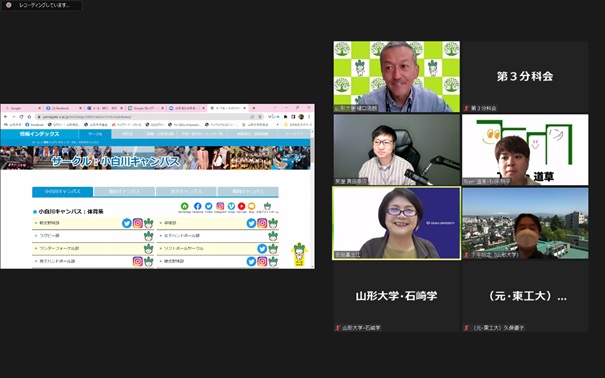Click mascot icon in ワンダーフォーゲル部 row
The width and height of the screenshot is (605, 378).
(x=149, y=248)
